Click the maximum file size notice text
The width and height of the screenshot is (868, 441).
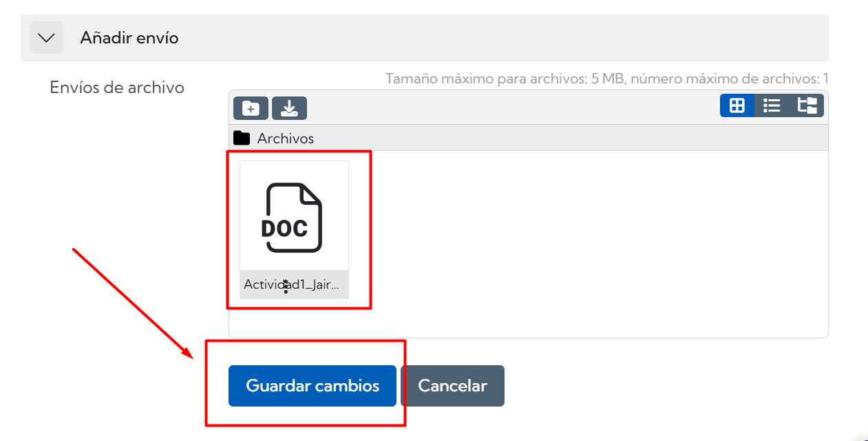pyautogui.click(x=607, y=79)
